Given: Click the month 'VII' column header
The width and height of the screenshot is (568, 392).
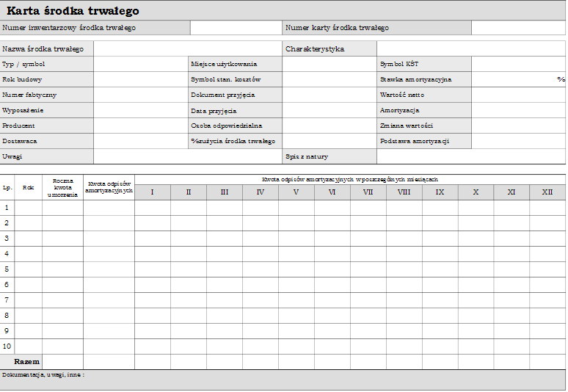Looking at the screenshot, I should click(x=368, y=192).
